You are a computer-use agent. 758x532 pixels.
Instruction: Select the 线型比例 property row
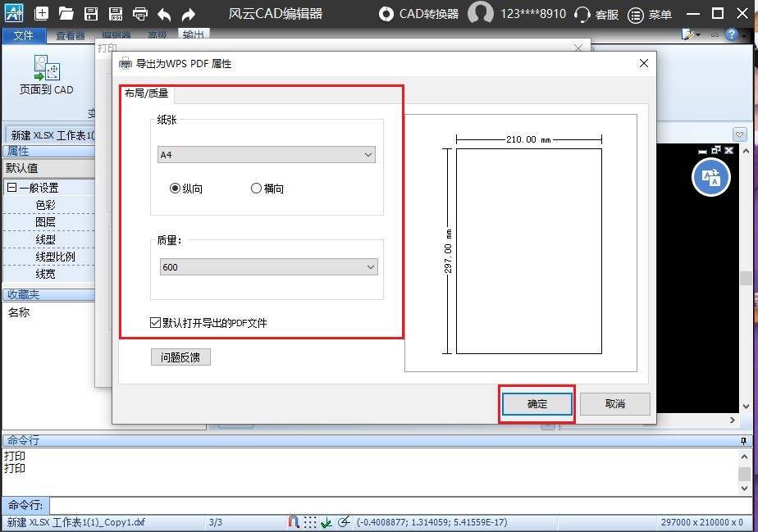[x=48, y=257]
